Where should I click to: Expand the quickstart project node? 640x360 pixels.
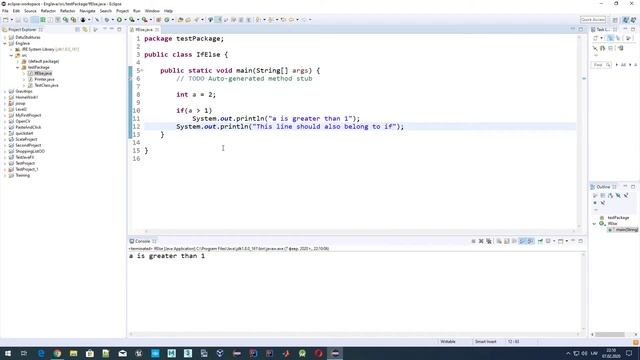(5, 133)
